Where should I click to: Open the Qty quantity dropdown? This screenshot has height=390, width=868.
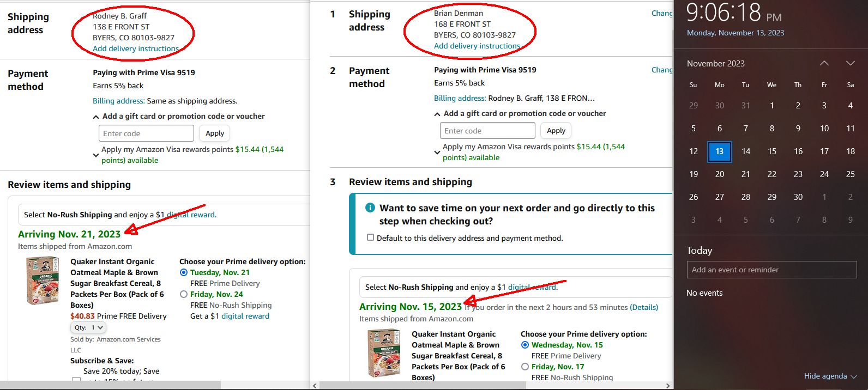[x=88, y=327]
